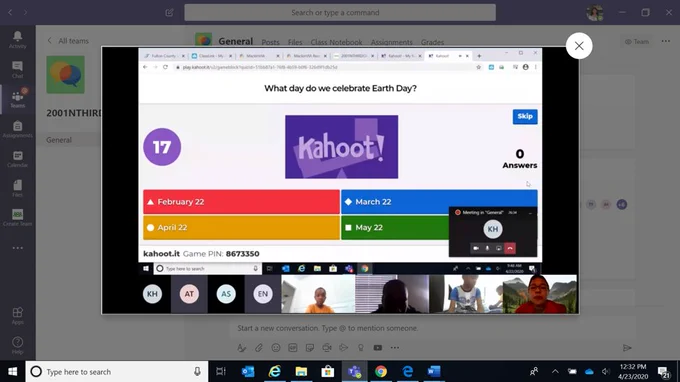Open the Windows Start menu
This screenshot has width=680, height=382.
pyautogui.click(x=13, y=372)
